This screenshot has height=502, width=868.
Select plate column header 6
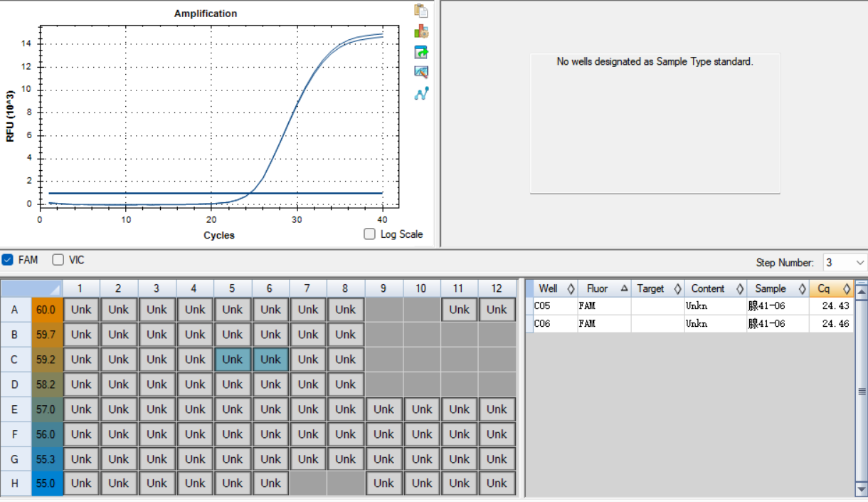tap(270, 288)
